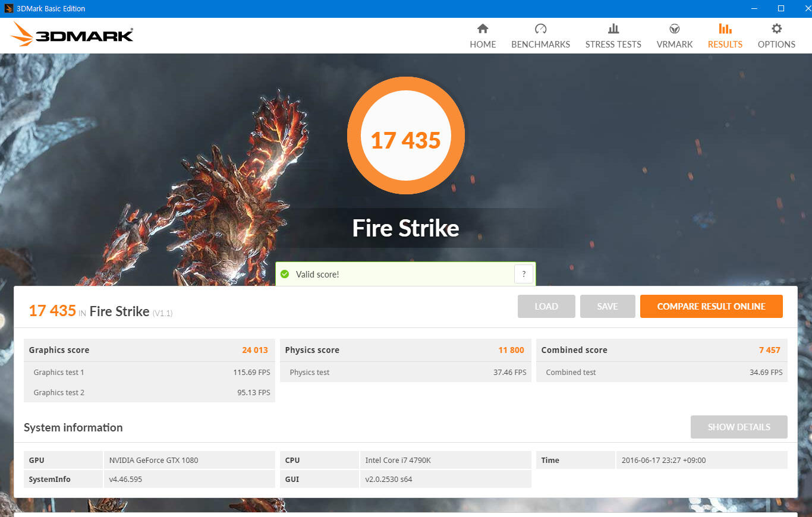Click the VRMark headset icon
Image resolution: width=812 pixels, height=517 pixels.
pyautogui.click(x=675, y=29)
